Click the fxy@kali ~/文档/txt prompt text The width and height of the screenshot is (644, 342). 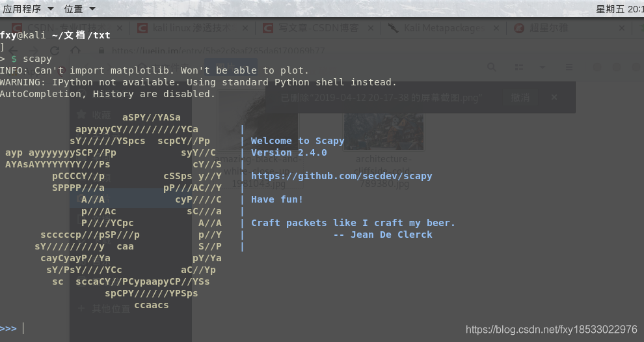[55, 35]
